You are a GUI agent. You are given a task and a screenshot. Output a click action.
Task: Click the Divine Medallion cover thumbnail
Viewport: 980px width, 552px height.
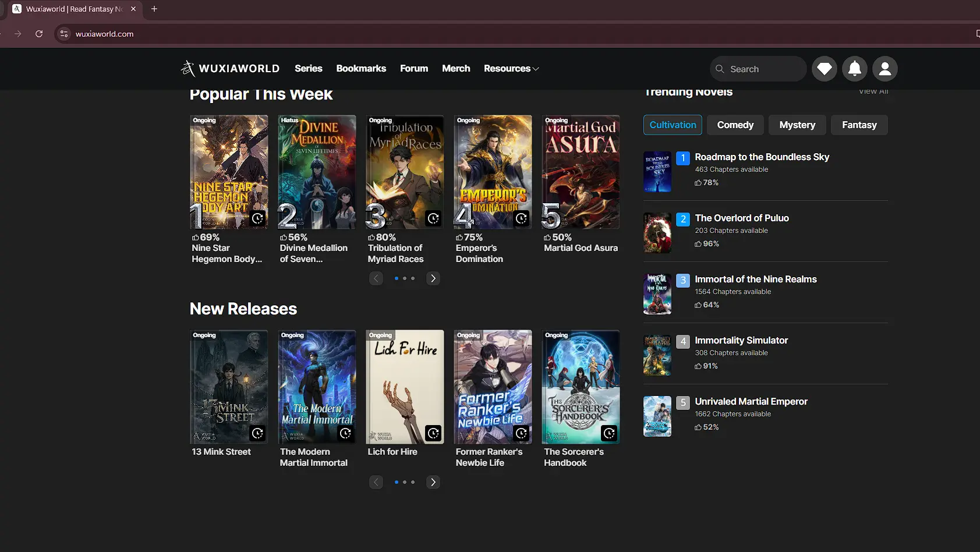pyautogui.click(x=317, y=172)
